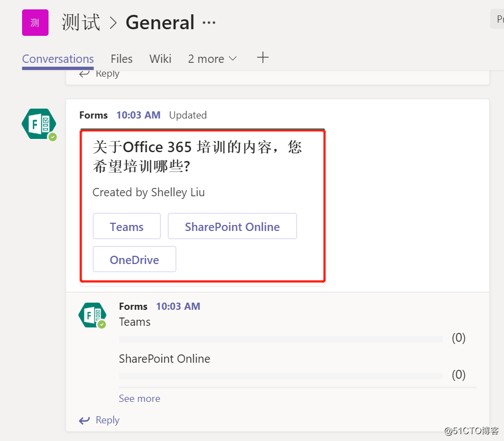Click the Forms bot avatar beside poll card

[39, 124]
